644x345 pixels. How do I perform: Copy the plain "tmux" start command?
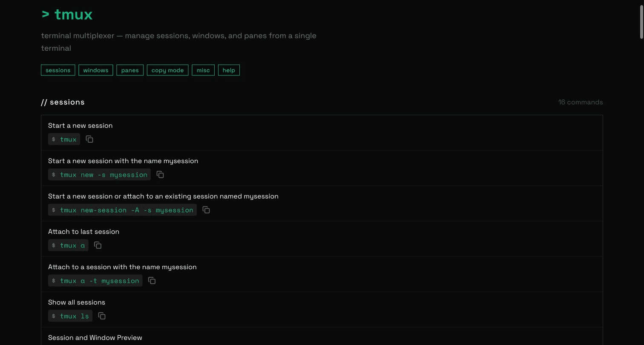tap(89, 139)
